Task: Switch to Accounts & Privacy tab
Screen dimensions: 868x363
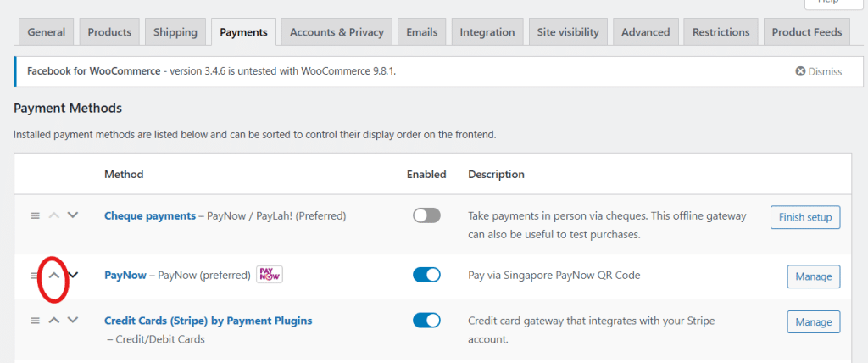Action: [x=337, y=32]
